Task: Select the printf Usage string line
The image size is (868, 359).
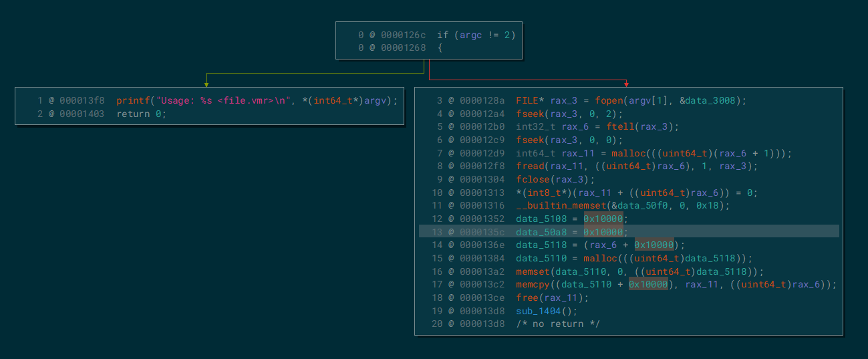Action: coord(257,101)
